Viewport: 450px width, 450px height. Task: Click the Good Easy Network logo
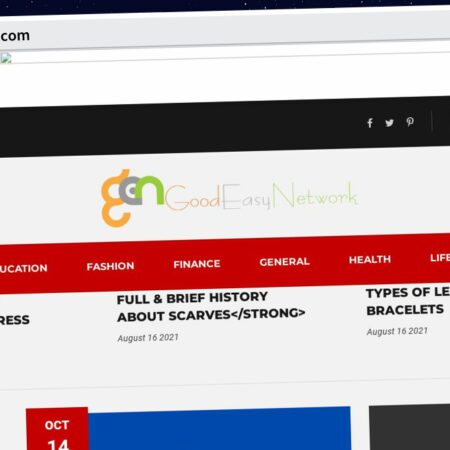coord(229,198)
